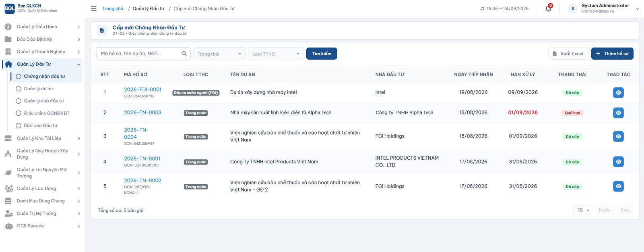
Task: Open the notifications bell
Action: point(548,8)
